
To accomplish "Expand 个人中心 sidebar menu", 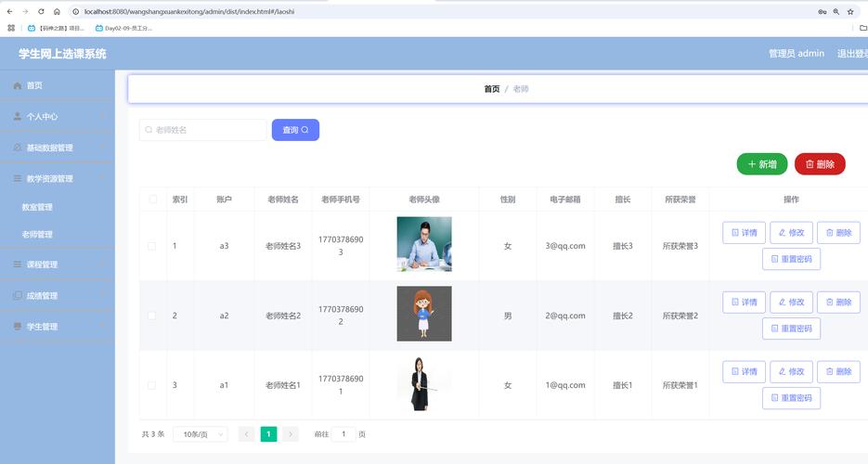I will [58, 116].
